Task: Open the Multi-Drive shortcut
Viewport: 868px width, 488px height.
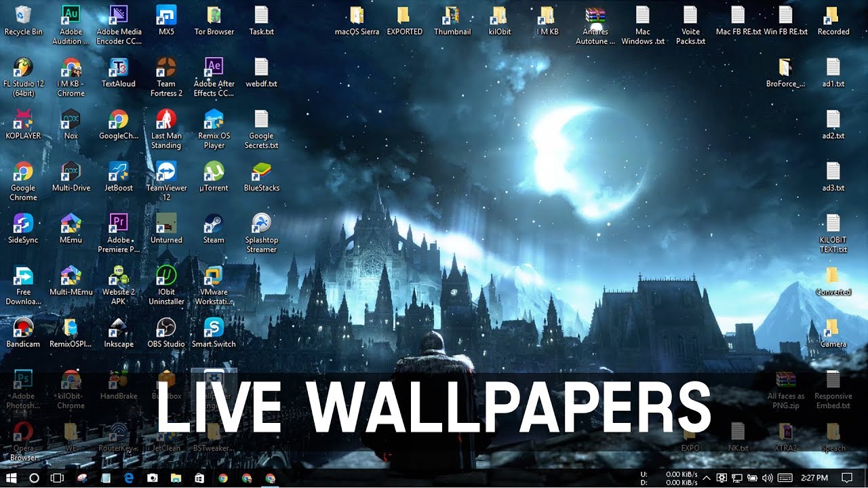Action: [x=71, y=177]
